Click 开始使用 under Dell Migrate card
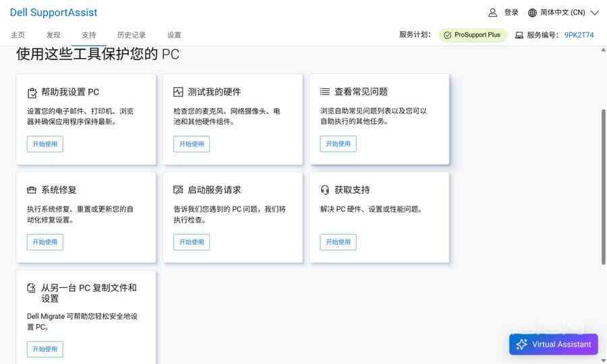Image resolution: width=607 pixels, height=364 pixels. click(x=45, y=349)
